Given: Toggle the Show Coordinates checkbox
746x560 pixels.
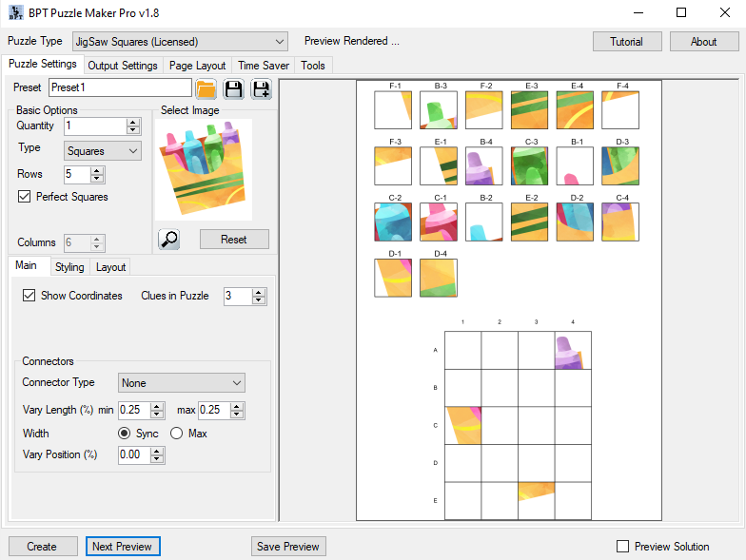Looking at the screenshot, I should pos(29,296).
